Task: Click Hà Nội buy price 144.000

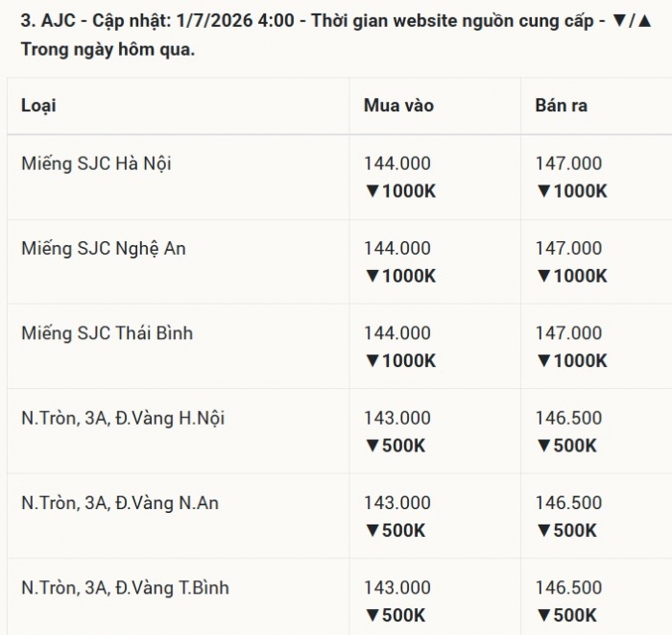Action: [397, 163]
